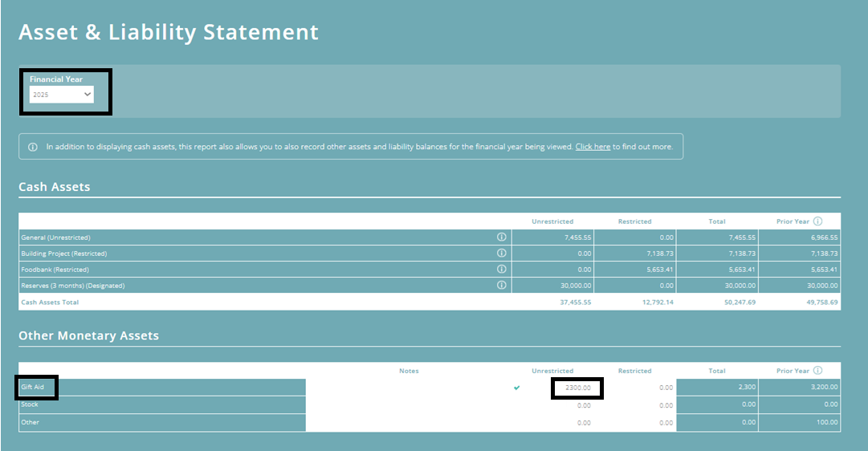Click 'Cash Assets' section heading

[55, 187]
